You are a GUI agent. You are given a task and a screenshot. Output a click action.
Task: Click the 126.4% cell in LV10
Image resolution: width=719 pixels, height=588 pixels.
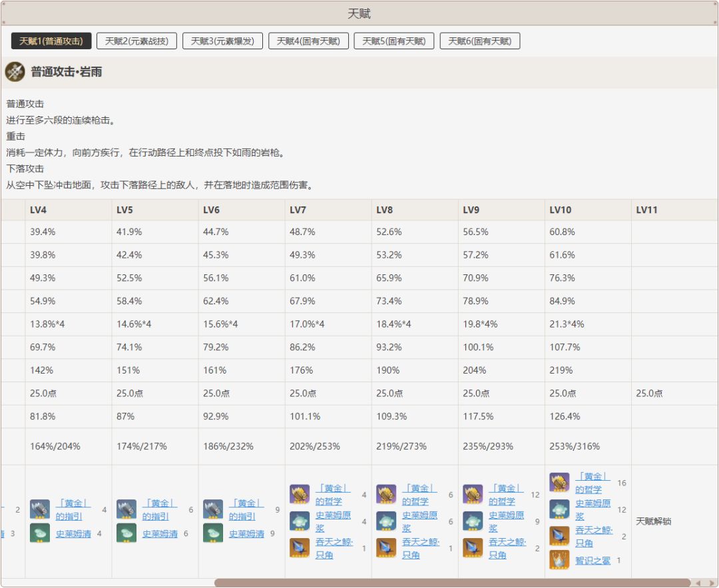589,416
